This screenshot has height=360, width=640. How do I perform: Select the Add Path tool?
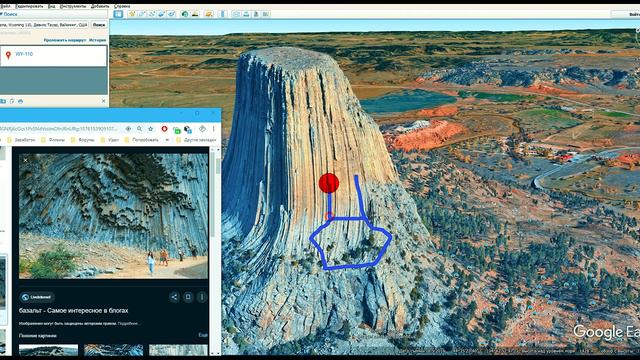151,14
